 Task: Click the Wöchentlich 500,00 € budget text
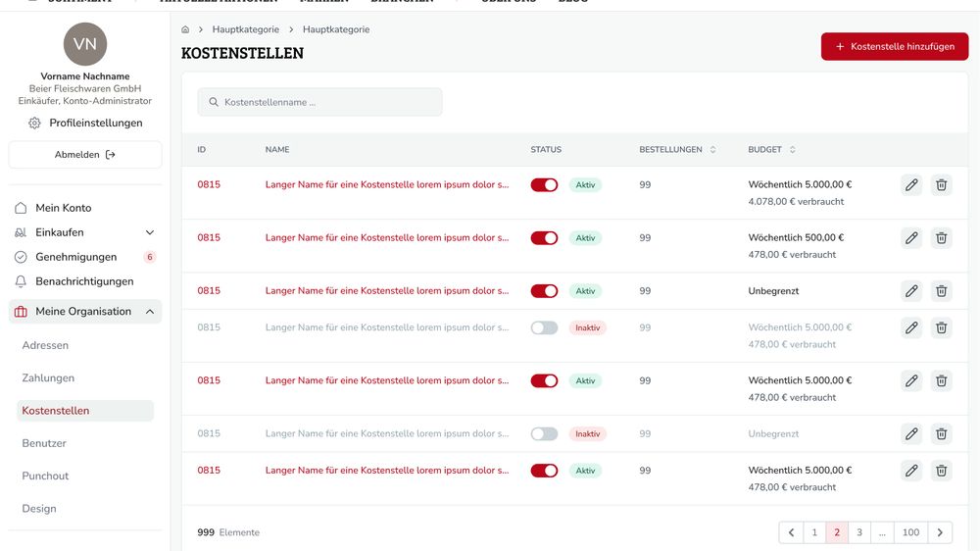click(796, 237)
